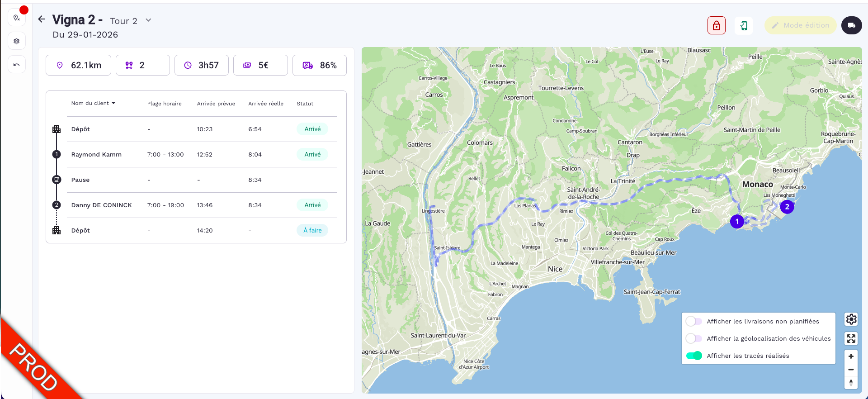
Task: Zoom in on the map
Action: click(851, 356)
